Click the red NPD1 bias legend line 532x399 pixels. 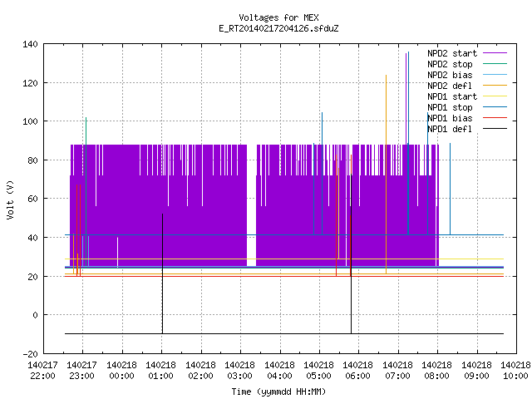pos(495,118)
